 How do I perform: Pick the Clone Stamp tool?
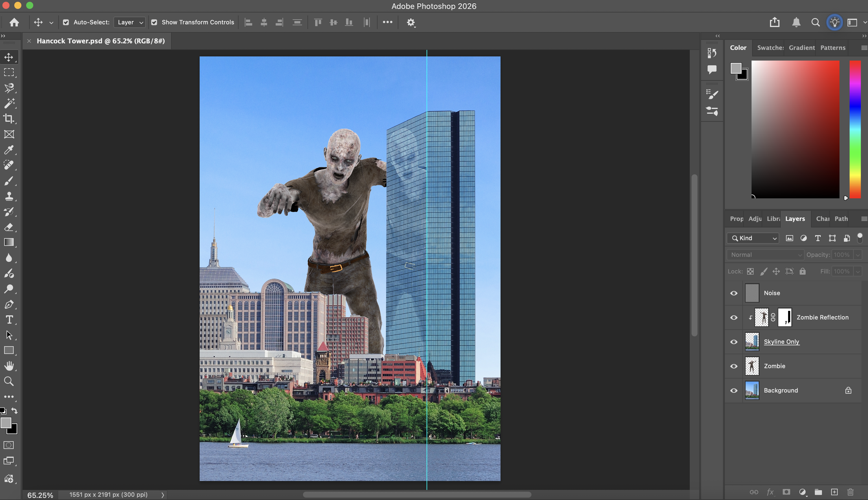[x=9, y=196]
